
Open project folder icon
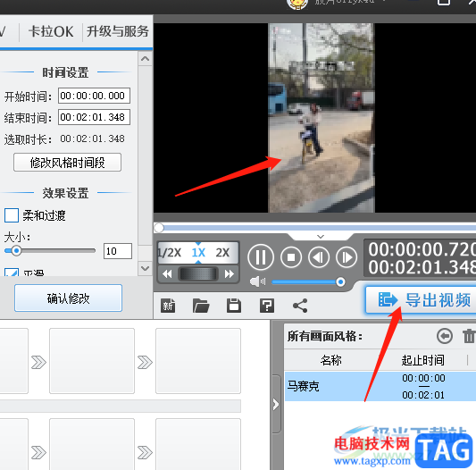(201, 306)
